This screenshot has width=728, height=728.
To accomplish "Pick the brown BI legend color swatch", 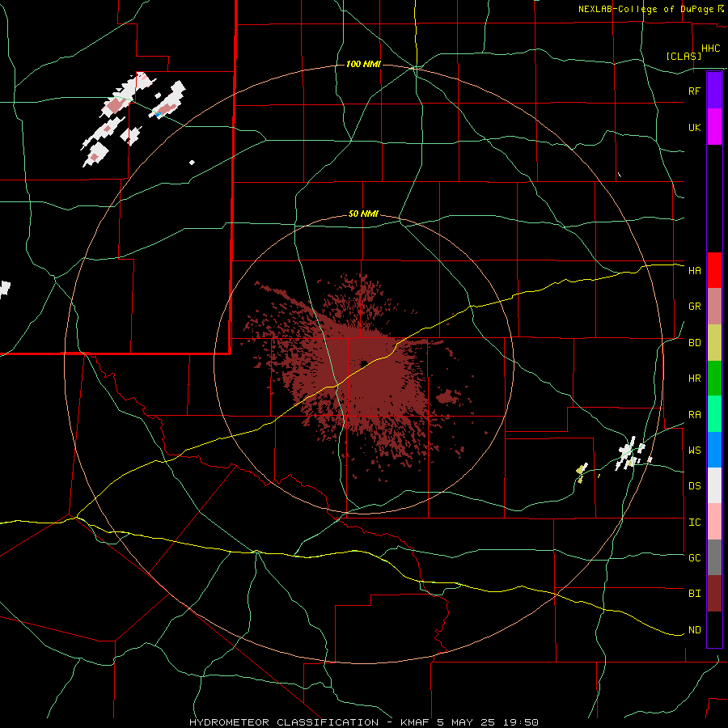I will 714,594.
